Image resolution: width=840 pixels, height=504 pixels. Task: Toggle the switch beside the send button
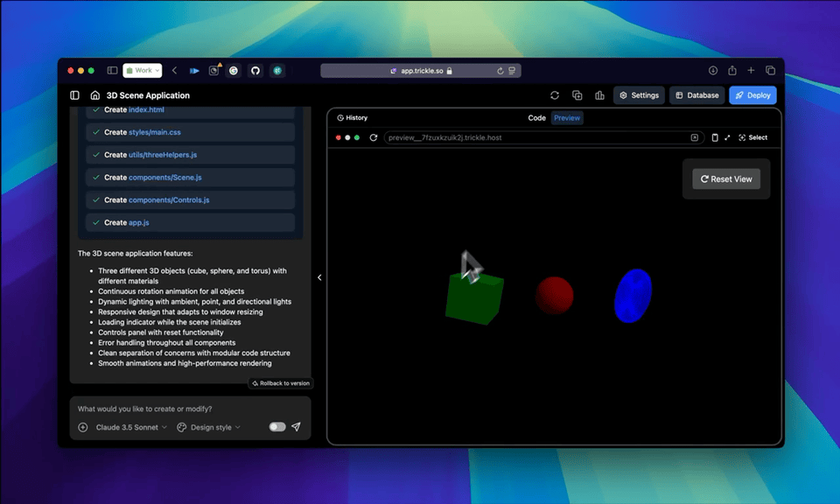tap(277, 427)
